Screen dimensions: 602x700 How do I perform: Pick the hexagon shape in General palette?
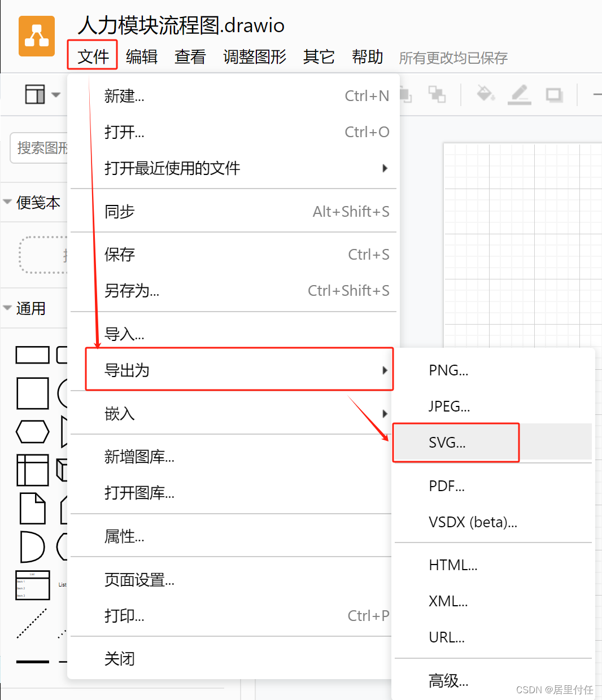coord(33,432)
